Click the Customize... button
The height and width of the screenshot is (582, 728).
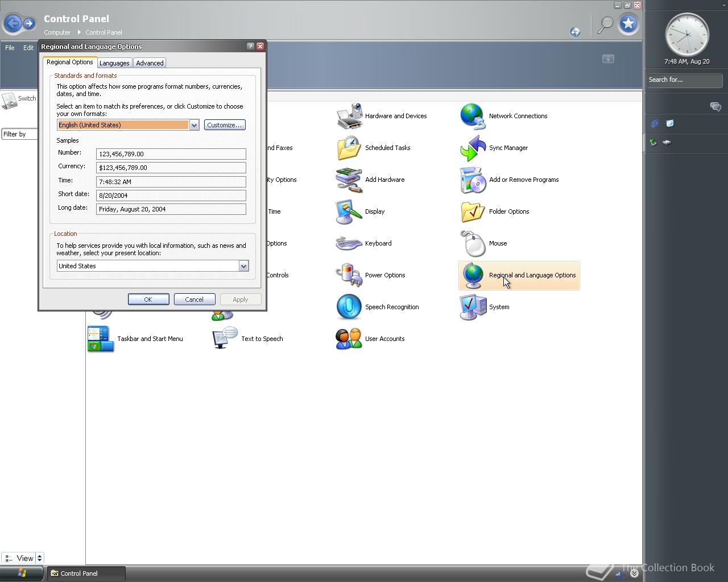225,125
